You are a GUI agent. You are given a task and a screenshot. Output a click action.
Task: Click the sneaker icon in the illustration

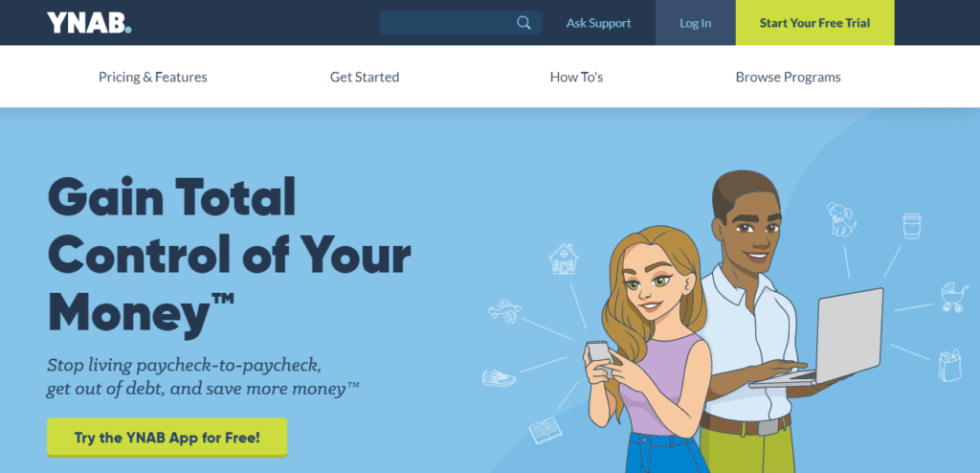coord(499,377)
